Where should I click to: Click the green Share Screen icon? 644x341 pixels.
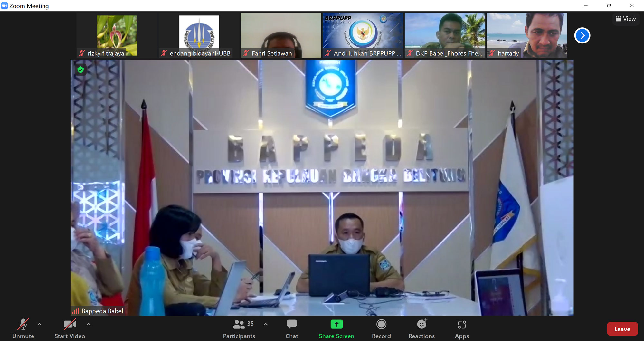pos(336,324)
